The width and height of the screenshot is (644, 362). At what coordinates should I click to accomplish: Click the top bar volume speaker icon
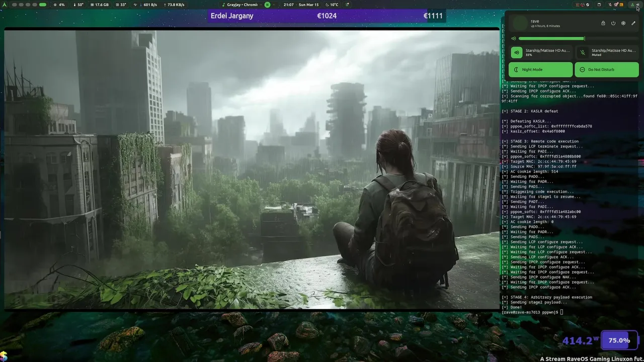[x=638, y=5]
